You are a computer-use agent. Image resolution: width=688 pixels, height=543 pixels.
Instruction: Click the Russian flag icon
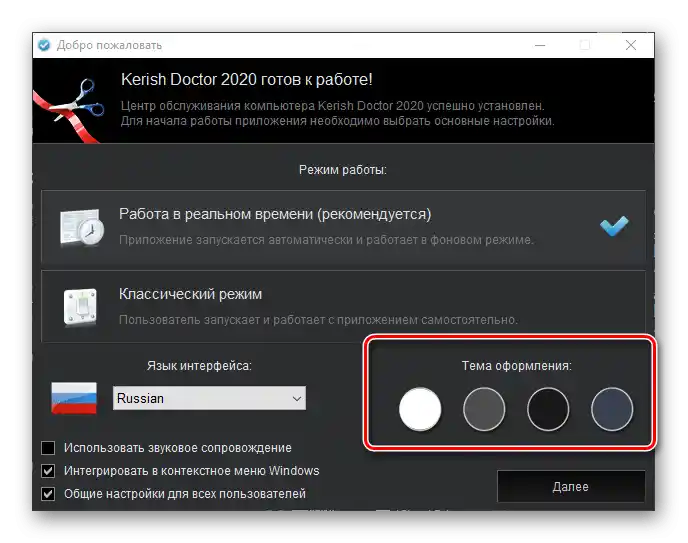(74, 398)
